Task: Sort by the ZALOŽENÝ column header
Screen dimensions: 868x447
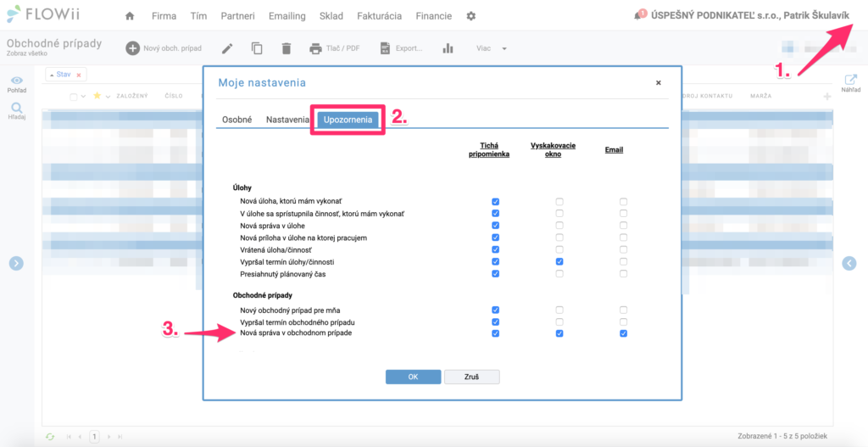Action: click(x=132, y=97)
